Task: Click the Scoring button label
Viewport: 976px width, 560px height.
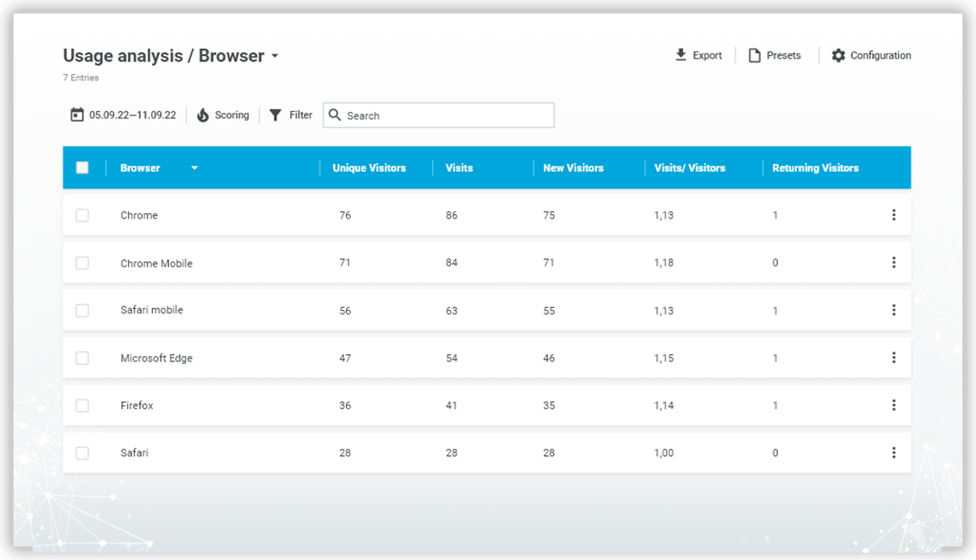Action: click(232, 115)
